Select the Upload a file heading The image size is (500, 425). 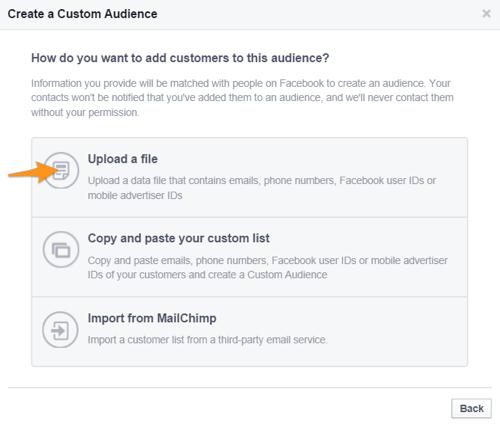tap(123, 159)
